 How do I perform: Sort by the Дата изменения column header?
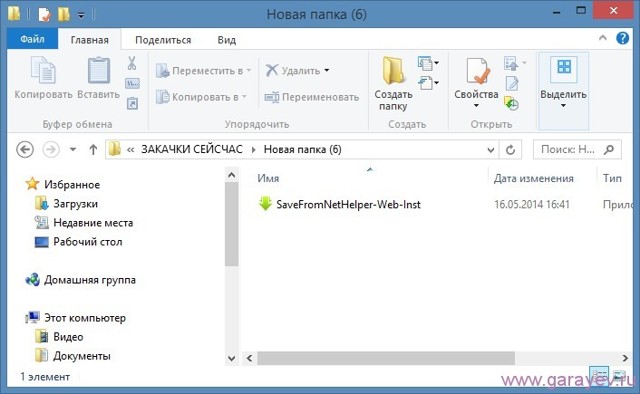[533, 178]
